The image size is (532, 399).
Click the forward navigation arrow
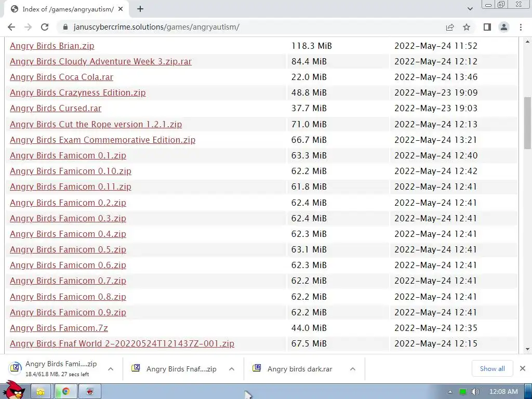28,27
